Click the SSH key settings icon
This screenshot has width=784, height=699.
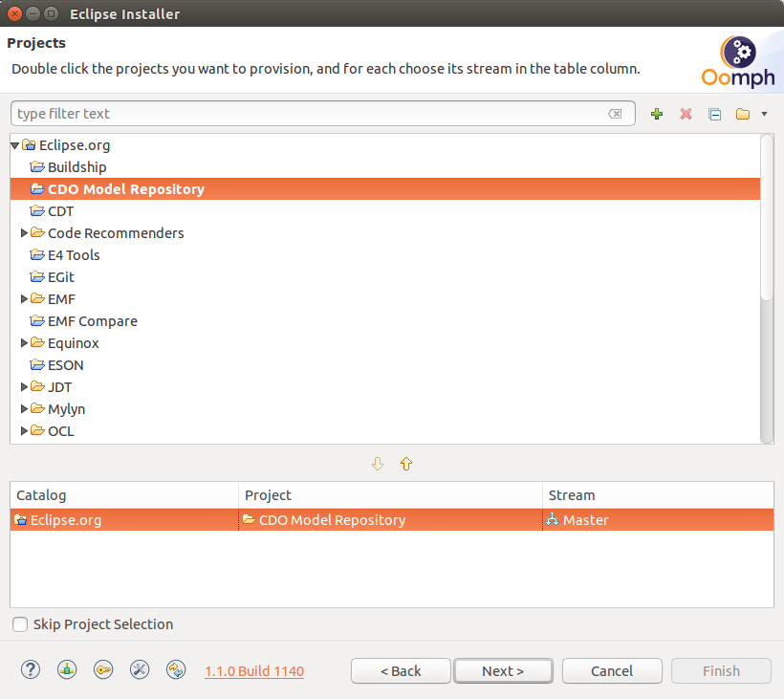point(103,669)
